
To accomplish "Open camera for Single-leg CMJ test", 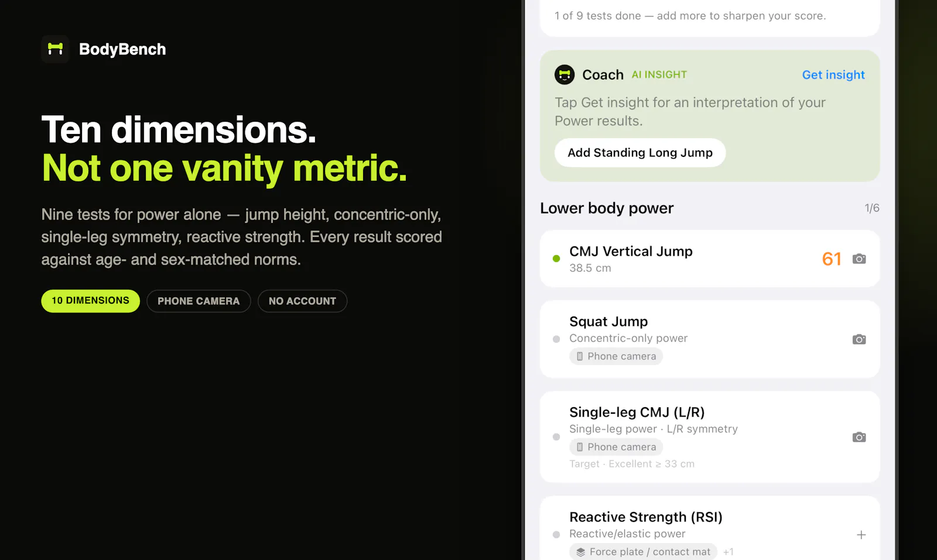I will point(859,437).
